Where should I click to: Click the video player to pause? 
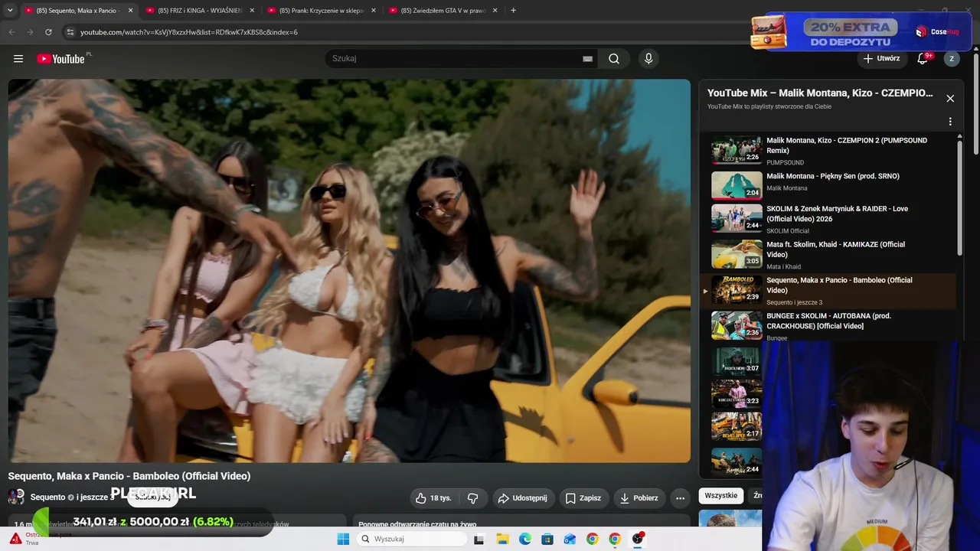pos(349,271)
